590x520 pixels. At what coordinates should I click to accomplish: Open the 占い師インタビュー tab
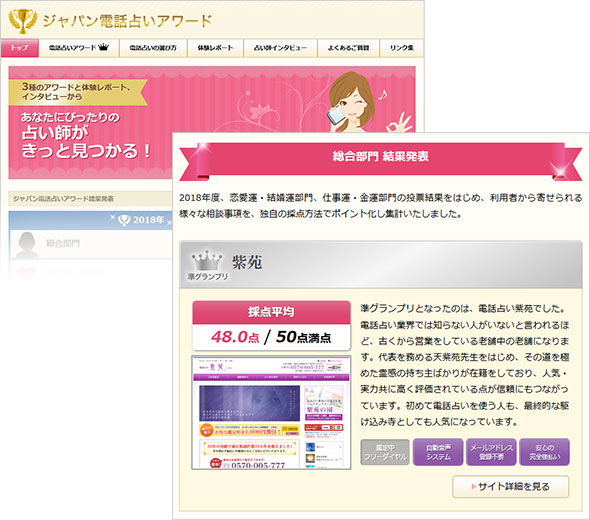pos(280,48)
